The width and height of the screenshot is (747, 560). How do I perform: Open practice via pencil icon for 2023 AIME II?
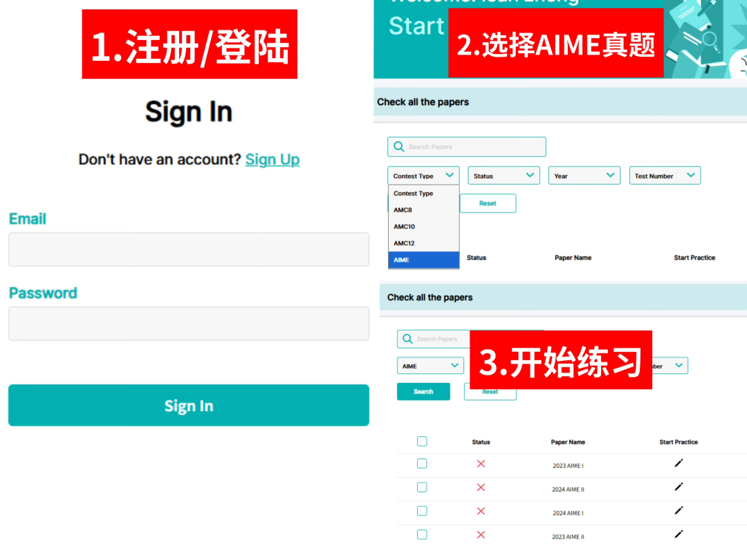(679, 534)
